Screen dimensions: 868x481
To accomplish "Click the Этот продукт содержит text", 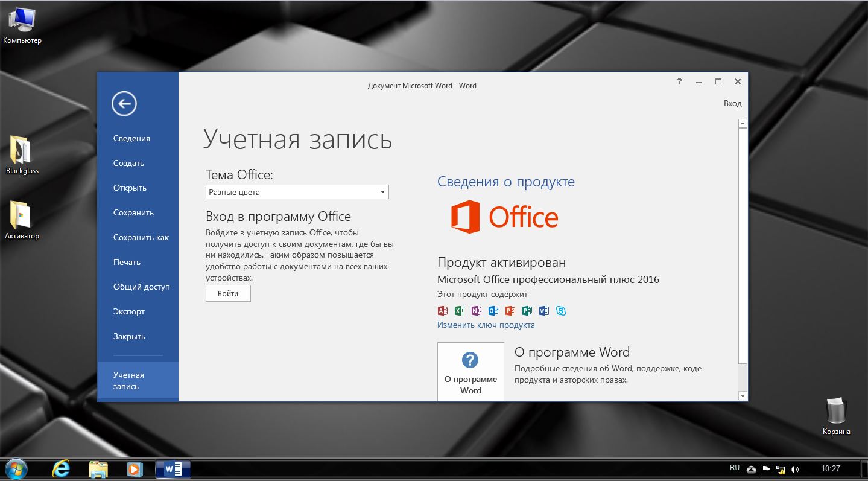I will 483,295.
